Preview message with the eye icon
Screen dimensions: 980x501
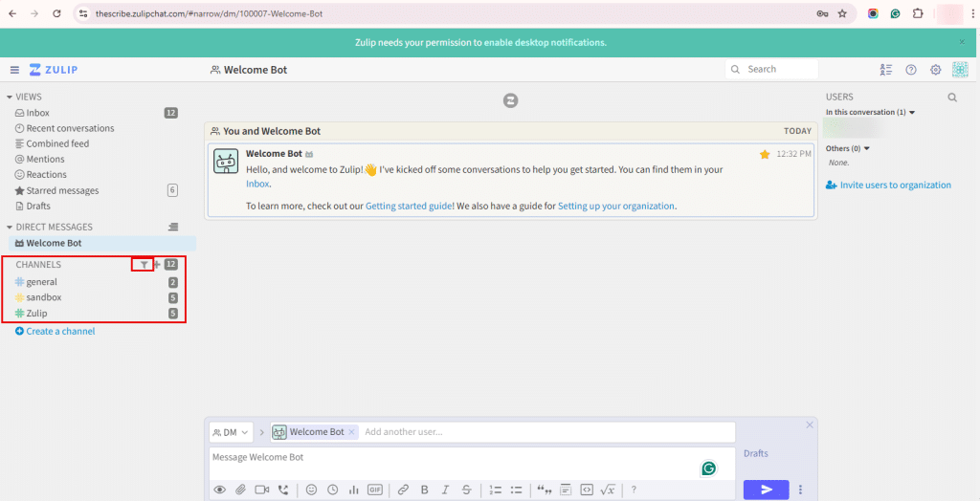click(219, 490)
